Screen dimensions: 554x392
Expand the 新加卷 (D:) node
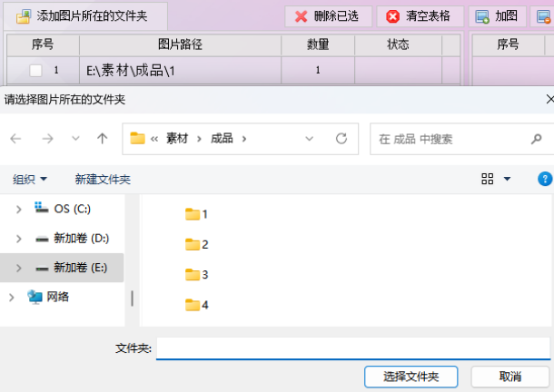pyautogui.click(x=19, y=239)
